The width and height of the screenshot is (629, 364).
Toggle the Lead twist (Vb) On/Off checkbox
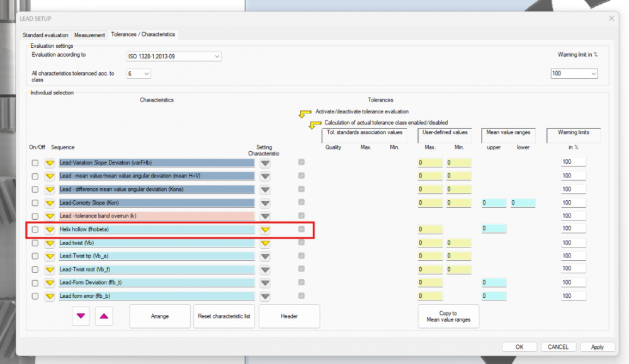(x=35, y=243)
